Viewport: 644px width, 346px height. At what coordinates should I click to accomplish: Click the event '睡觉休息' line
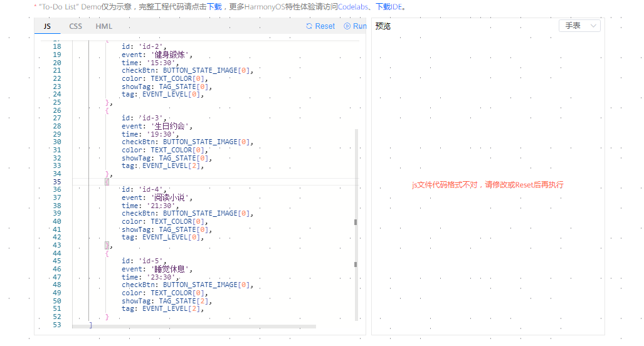click(157, 270)
